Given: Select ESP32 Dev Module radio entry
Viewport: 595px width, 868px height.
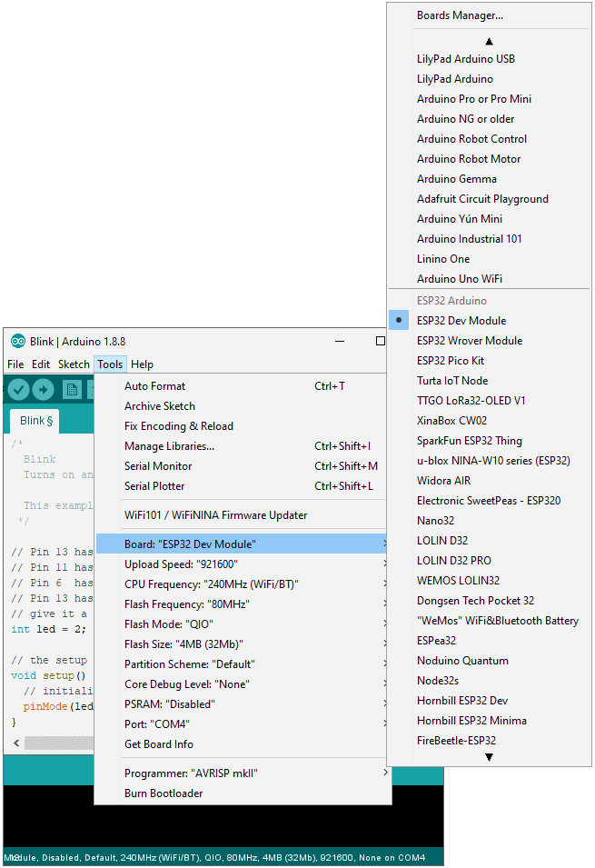Looking at the screenshot, I should coord(490,321).
